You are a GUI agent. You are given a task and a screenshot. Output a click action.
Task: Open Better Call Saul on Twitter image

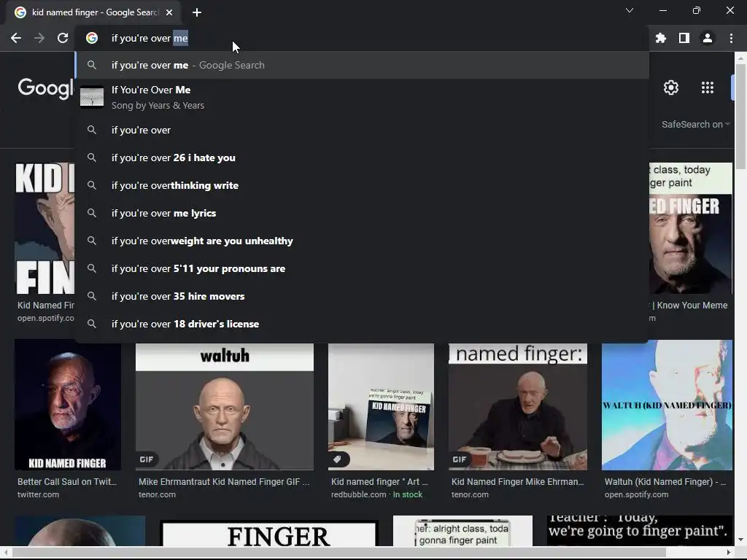(x=68, y=405)
